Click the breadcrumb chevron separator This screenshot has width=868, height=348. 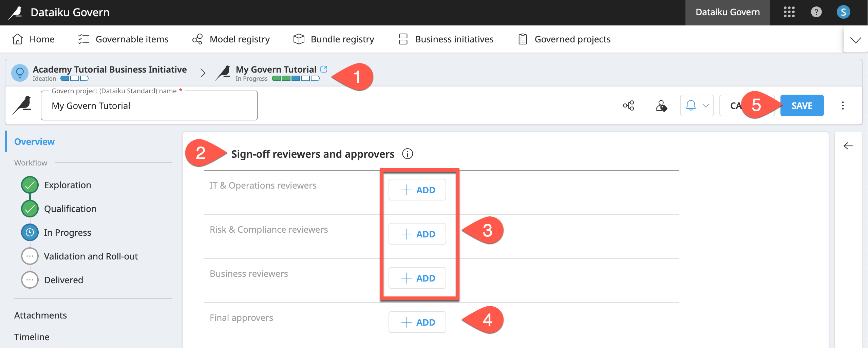(x=203, y=73)
